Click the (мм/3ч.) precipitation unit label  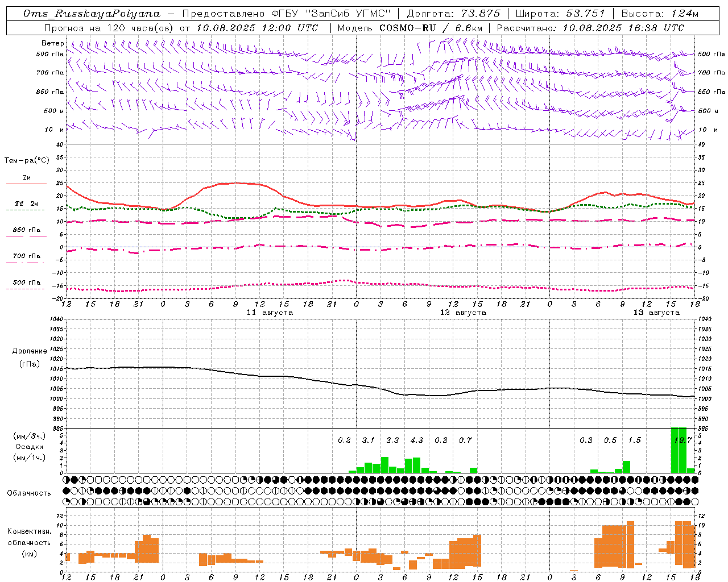(x=29, y=436)
